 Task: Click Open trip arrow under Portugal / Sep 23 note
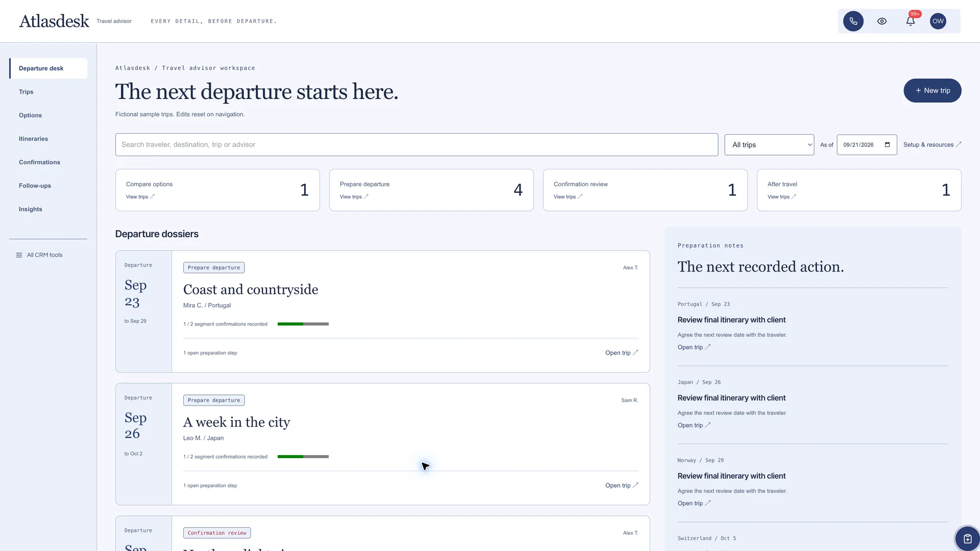(708, 347)
